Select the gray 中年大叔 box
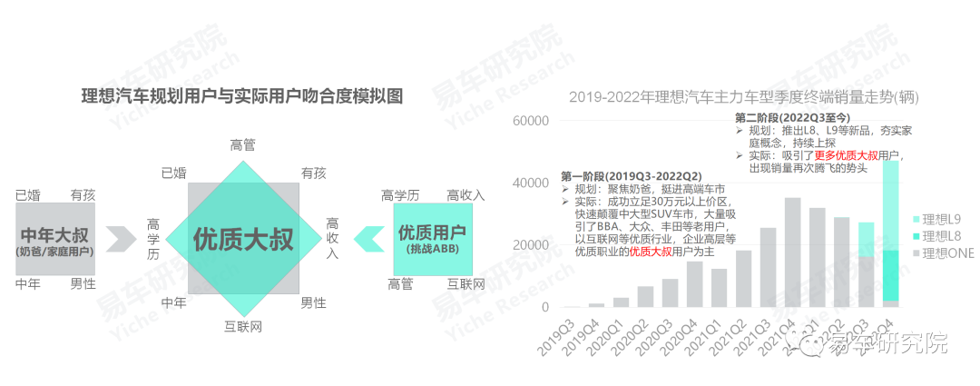The image size is (980, 386). (x=55, y=239)
